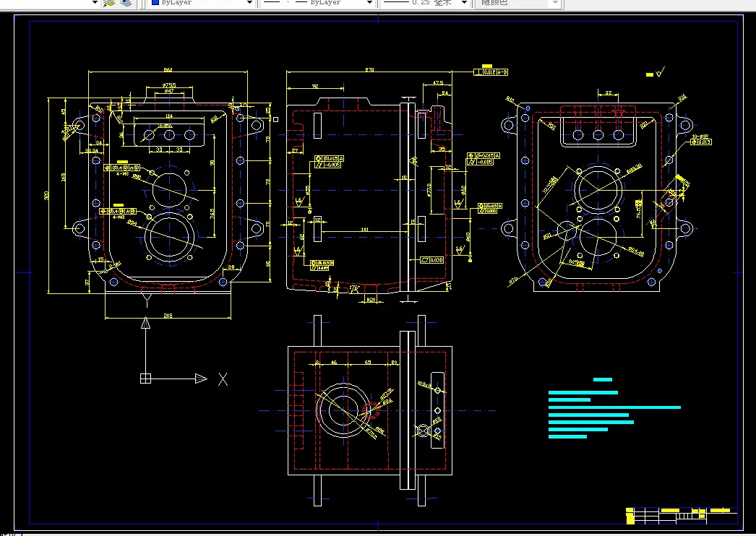Select the 27 dimension in side view
The height and width of the screenshot is (536, 756).
pyautogui.click(x=295, y=151)
